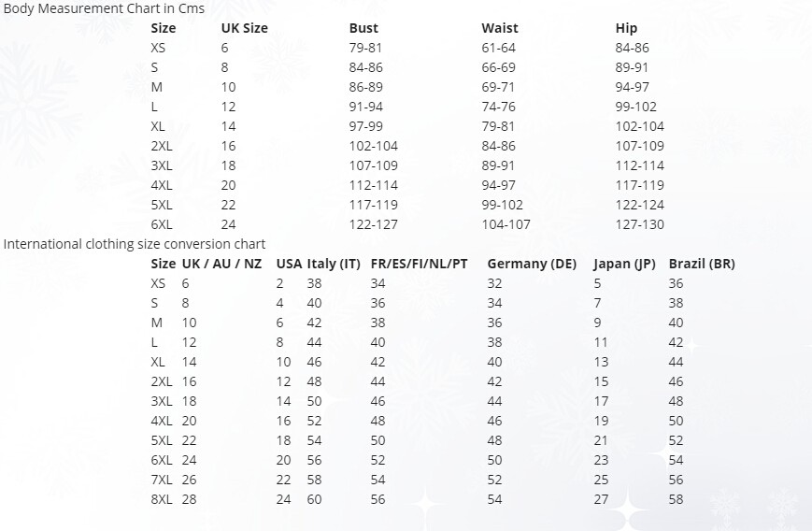Select the 'Japan (JP)' column header
The height and width of the screenshot is (531, 812).
coord(625,264)
